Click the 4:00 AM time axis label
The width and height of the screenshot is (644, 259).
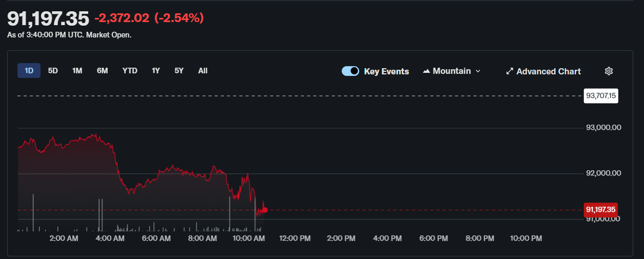pyautogui.click(x=110, y=238)
